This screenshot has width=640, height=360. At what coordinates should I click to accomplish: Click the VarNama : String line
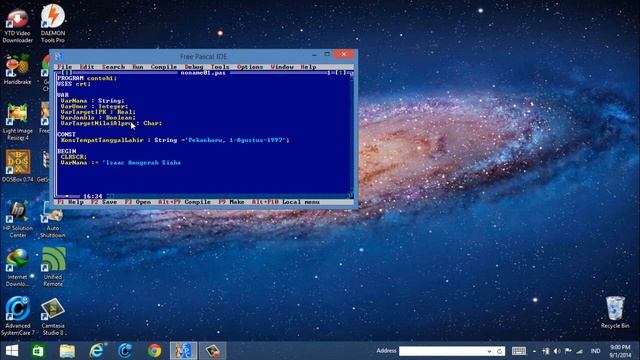pyautogui.click(x=93, y=100)
